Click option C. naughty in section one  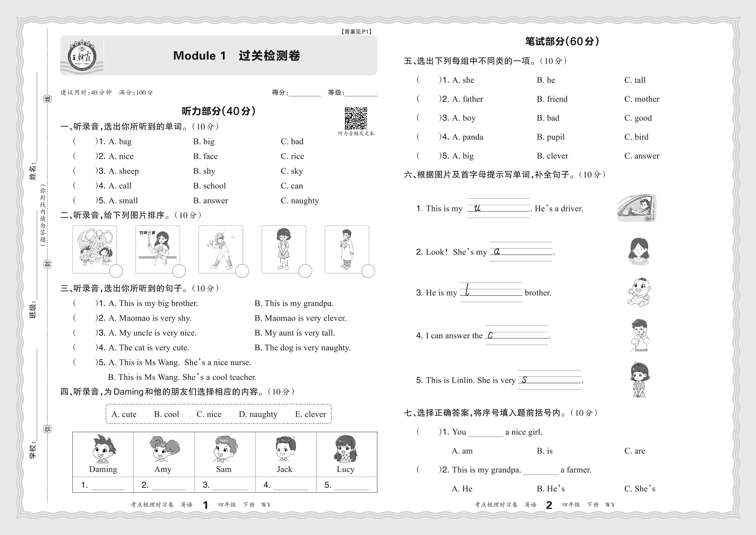pyautogui.click(x=299, y=201)
